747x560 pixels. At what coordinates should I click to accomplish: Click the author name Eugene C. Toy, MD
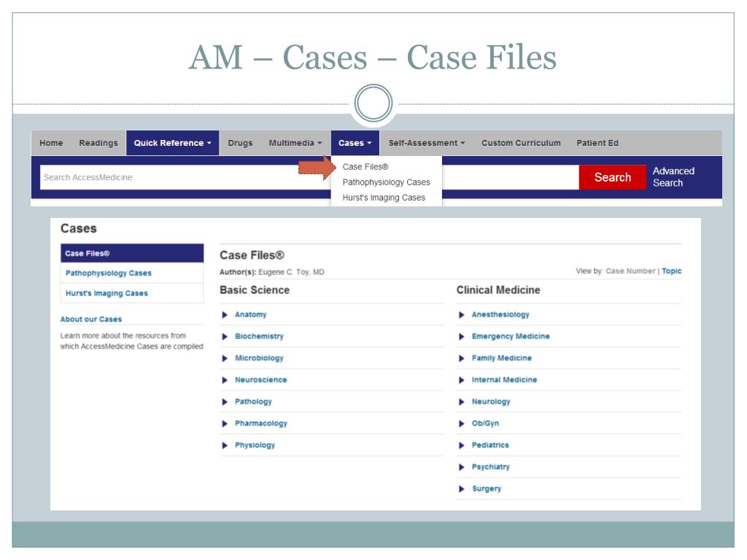tap(291, 272)
